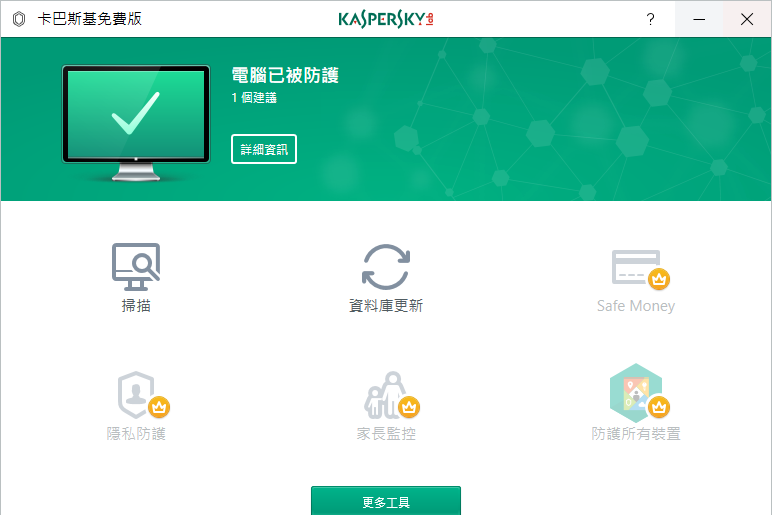772x515 pixels.
Task: Close the Kaspersky window
Action: [747, 19]
